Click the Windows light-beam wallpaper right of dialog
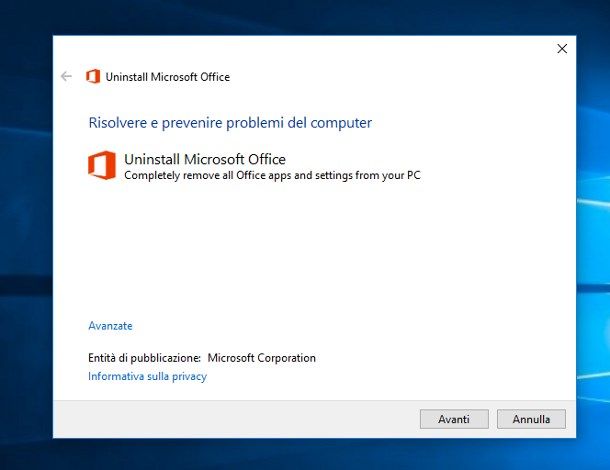 [x=593, y=233]
